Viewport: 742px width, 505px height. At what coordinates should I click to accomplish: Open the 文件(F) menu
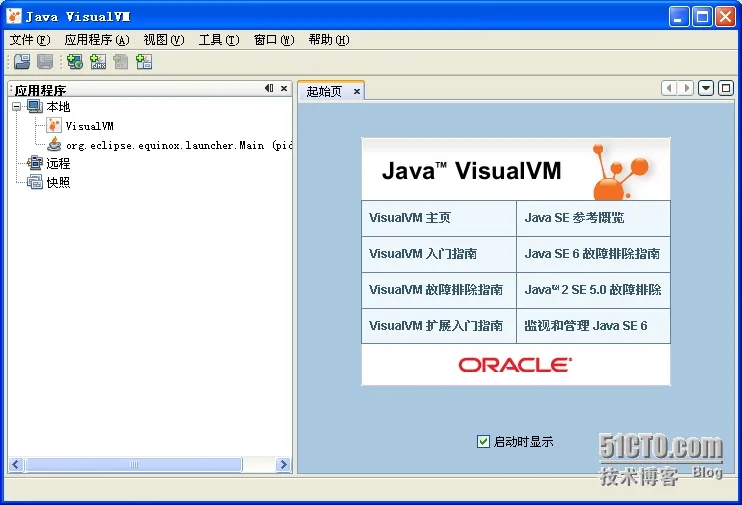[x=30, y=40]
